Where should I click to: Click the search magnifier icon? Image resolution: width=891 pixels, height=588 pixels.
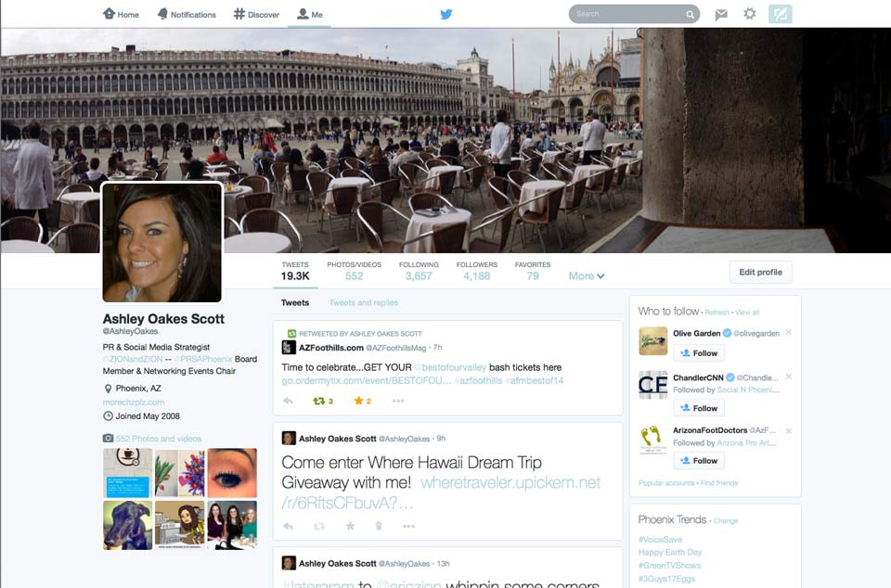(690, 14)
